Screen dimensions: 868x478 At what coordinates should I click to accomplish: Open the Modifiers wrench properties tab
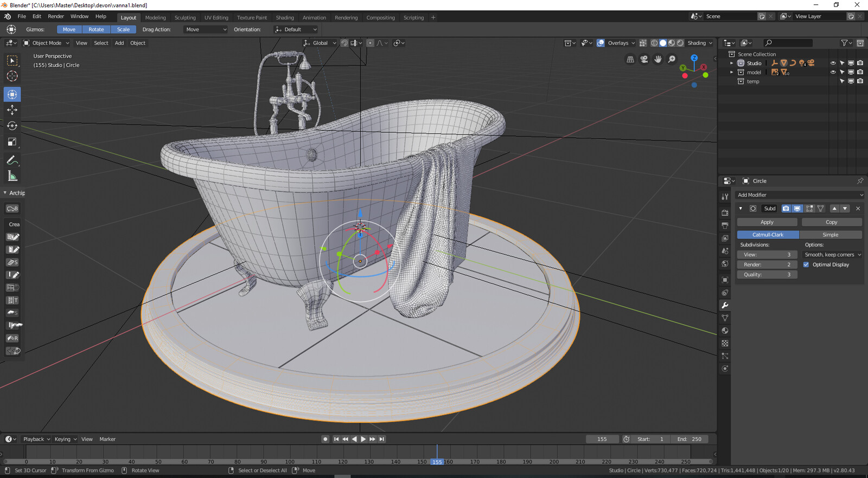click(725, 305)
